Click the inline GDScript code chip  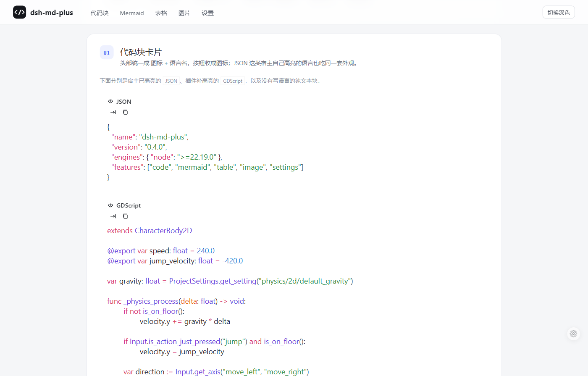tap(233, 81)
